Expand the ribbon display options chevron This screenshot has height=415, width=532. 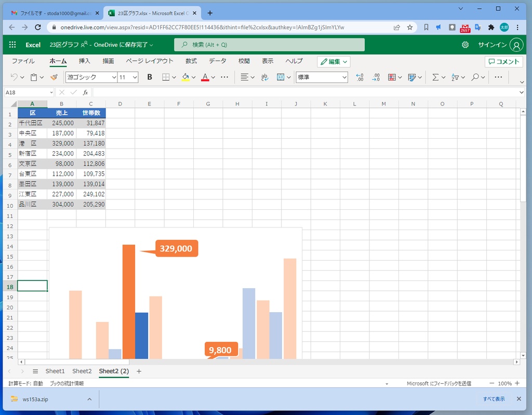(522, 82)
